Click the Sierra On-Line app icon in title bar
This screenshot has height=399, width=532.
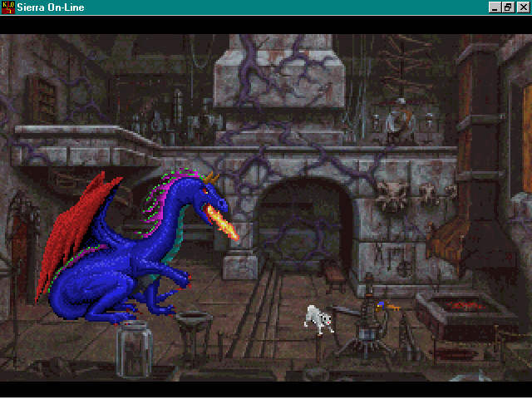[7, 7]
